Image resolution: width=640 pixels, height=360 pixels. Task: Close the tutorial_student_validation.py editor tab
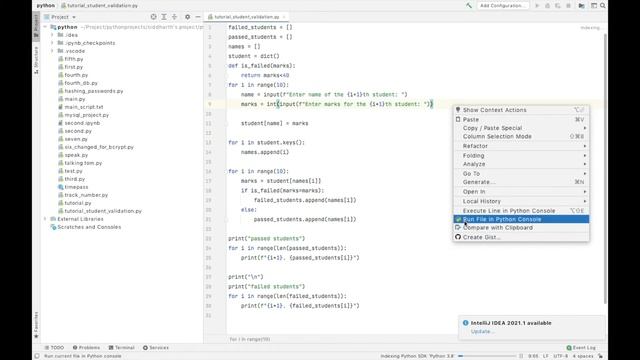[284, 17]
